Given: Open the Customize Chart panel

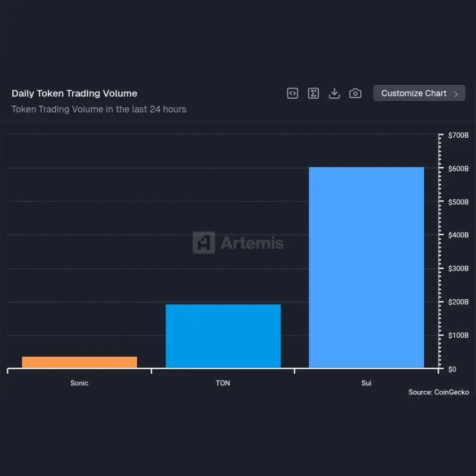Looking at the screenshot, I should [x=419, y=93].
